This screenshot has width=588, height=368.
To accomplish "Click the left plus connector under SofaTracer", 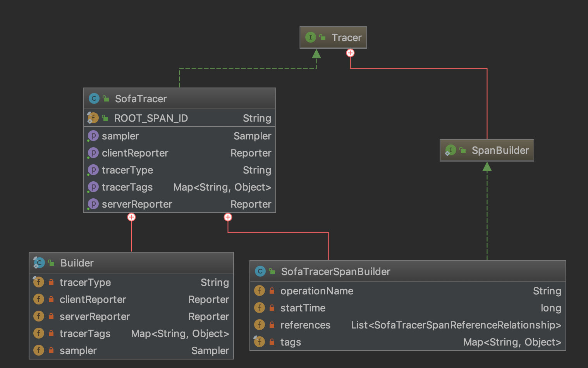I will pos(131,217).
